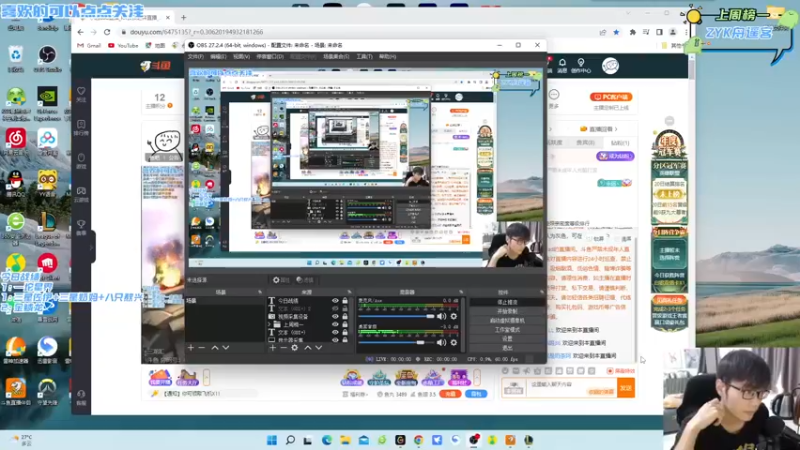
Task: Mute the desktop audio speaker icon
Action: pyautogui.click(x=441, y=342)
